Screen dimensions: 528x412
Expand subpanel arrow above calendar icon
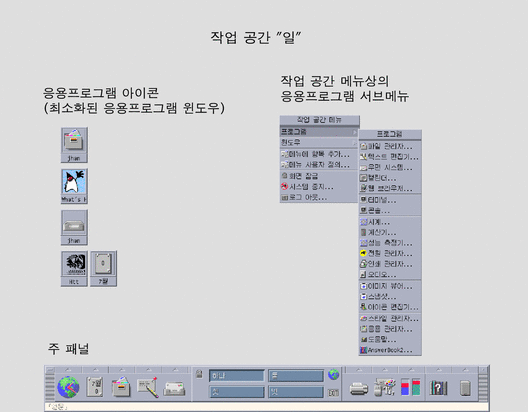[95, 370]
